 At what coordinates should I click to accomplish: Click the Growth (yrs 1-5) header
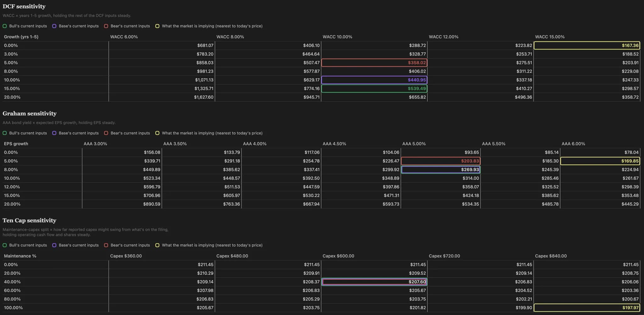21,37
